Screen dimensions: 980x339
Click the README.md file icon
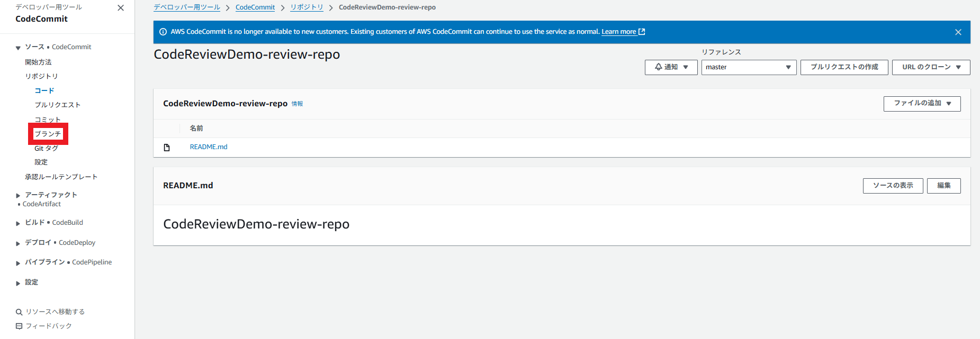pyautogui.click(x=167, y=148)
